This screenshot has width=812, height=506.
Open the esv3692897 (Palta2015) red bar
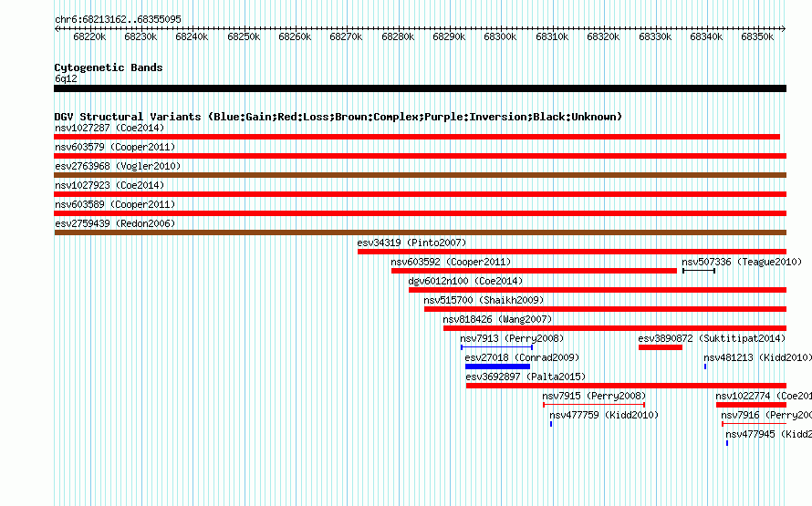pos(626,386)
